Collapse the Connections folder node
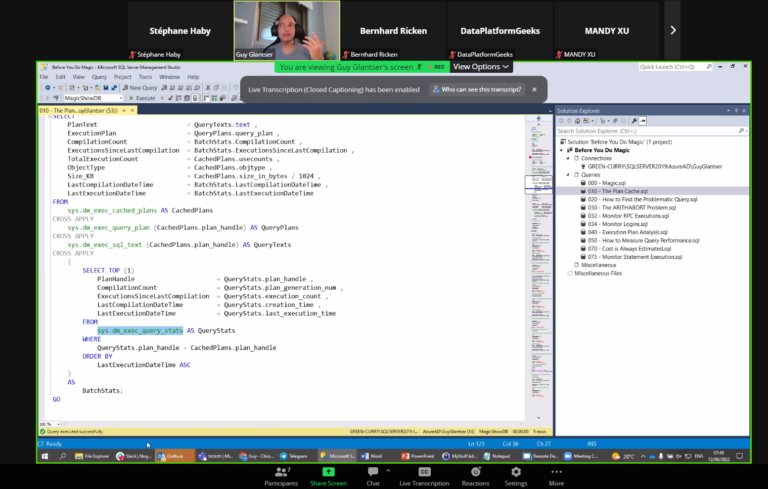 pyautogui.click(x=570, y=158)
